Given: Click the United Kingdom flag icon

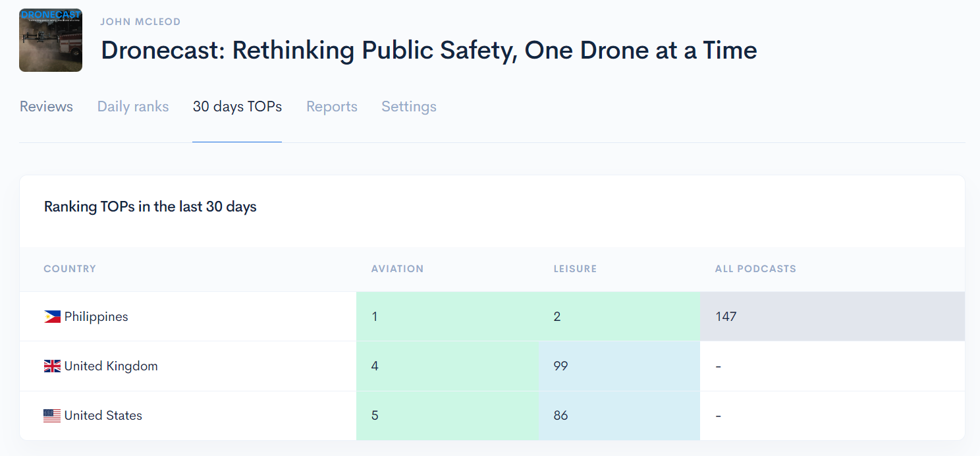Looking at the screenshot, I should (52, 366).
